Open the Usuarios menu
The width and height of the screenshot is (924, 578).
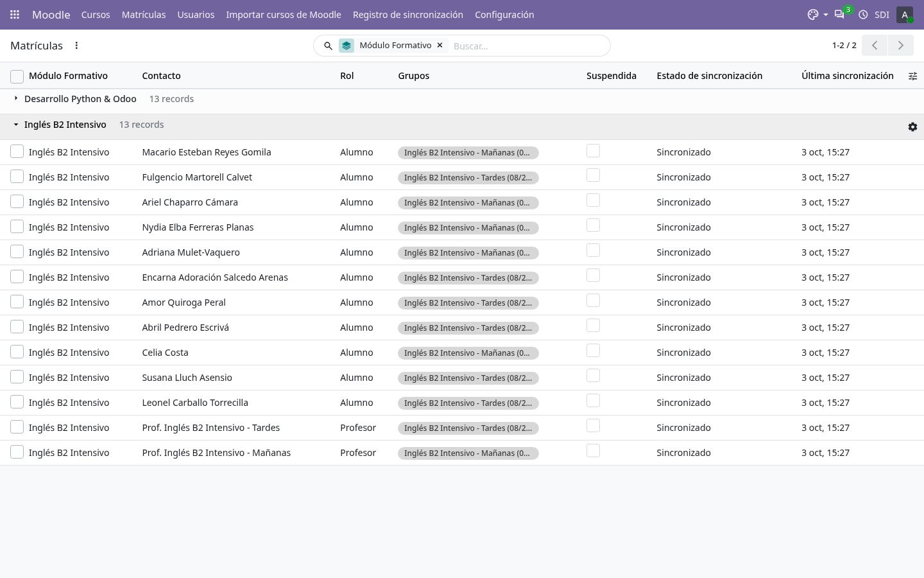pyautogui.click(x=196, y=14)
